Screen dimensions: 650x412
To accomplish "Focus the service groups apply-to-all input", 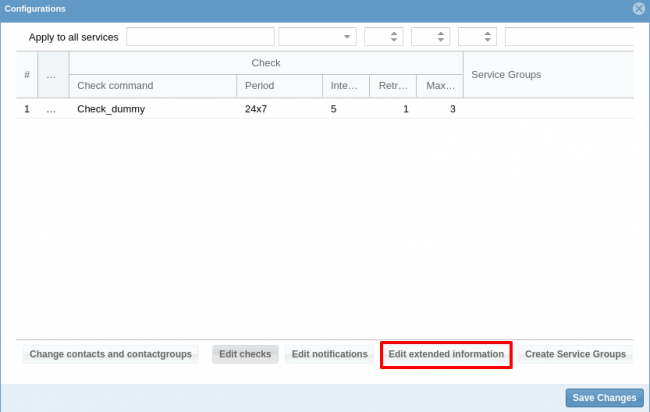I will pos(568,37).
